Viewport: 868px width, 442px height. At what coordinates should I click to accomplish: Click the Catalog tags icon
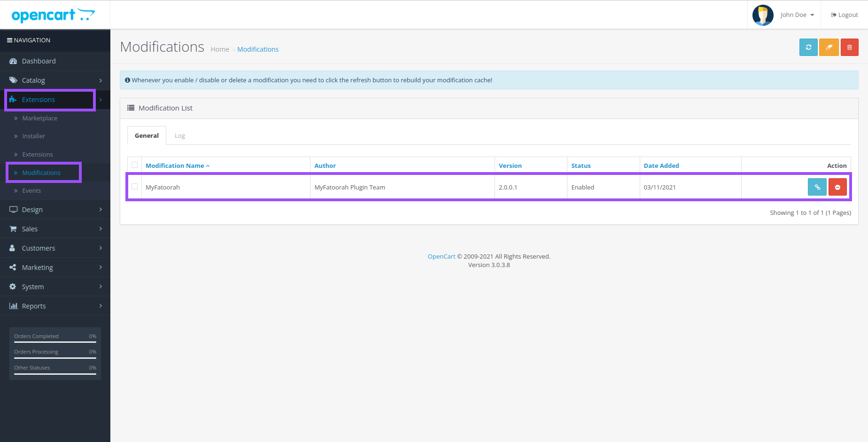coord(13,80)
